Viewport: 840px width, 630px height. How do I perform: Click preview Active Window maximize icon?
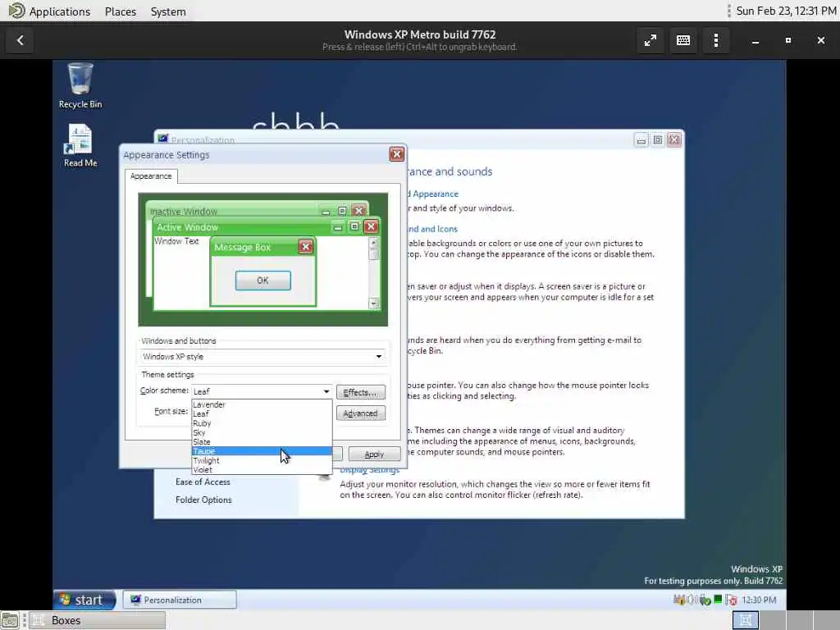(x=354, y=226)
